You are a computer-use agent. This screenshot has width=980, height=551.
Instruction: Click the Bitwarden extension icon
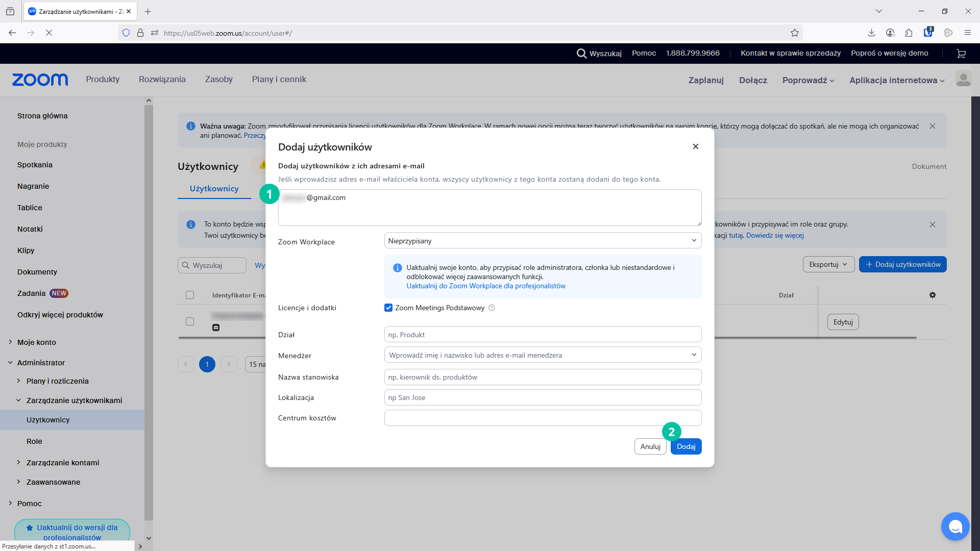pyautogui.click(x=928, y=32)
